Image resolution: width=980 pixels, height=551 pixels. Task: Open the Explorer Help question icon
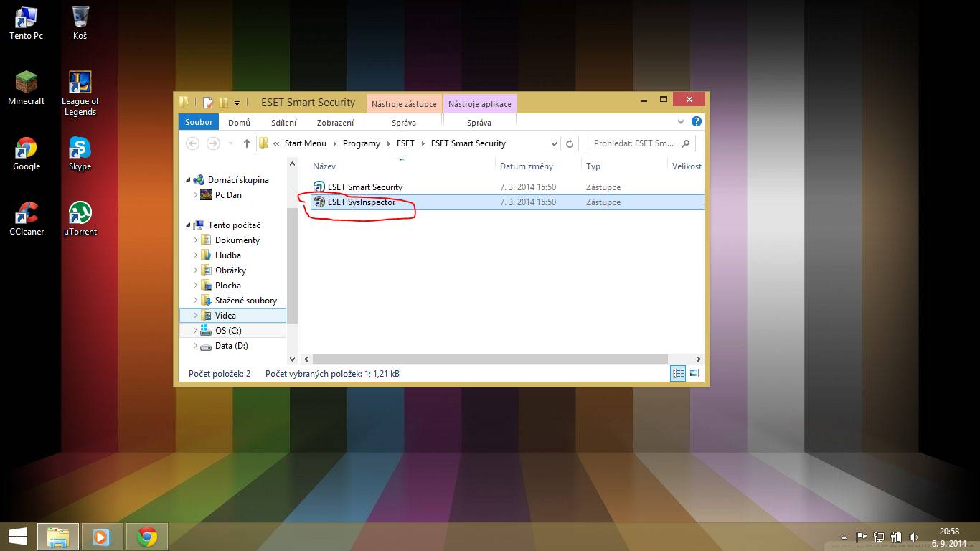[696, 122]
